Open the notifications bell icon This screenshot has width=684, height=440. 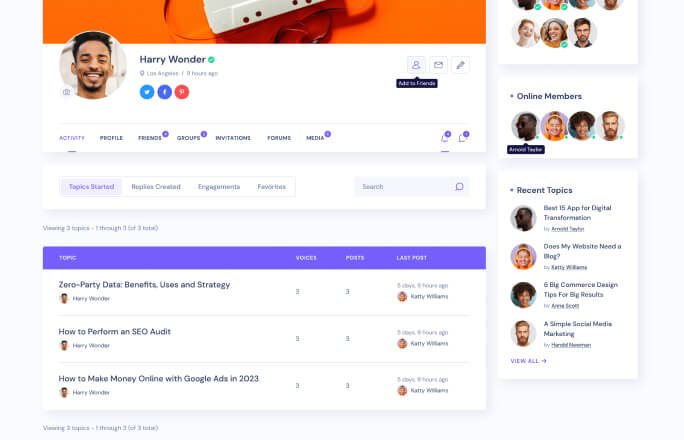(x=445, y=138)
